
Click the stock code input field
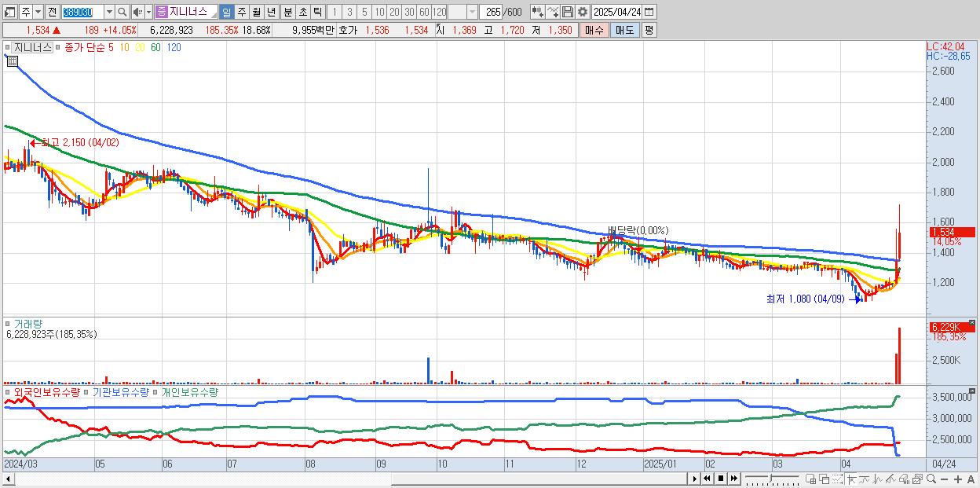(x=82, y=12)
